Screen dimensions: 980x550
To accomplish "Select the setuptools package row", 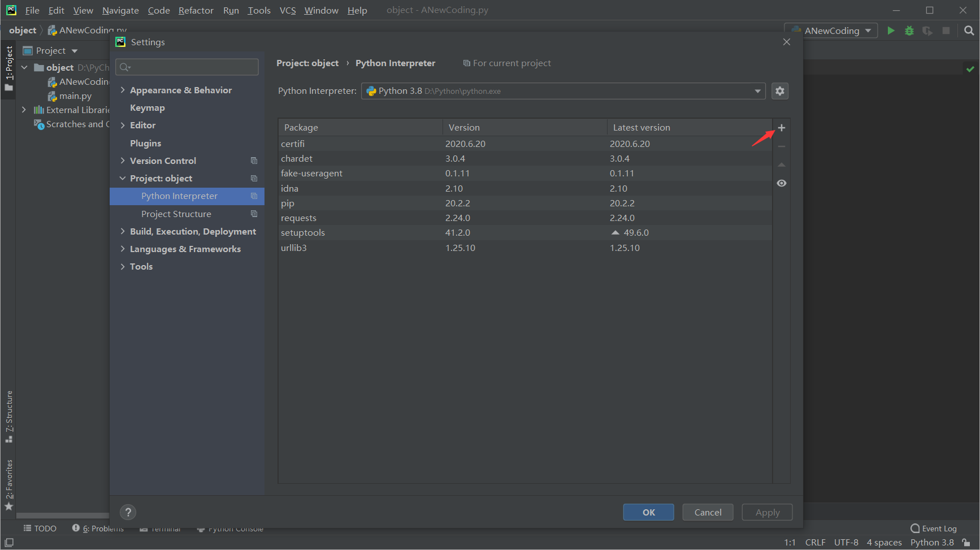I will click(525, 232).
